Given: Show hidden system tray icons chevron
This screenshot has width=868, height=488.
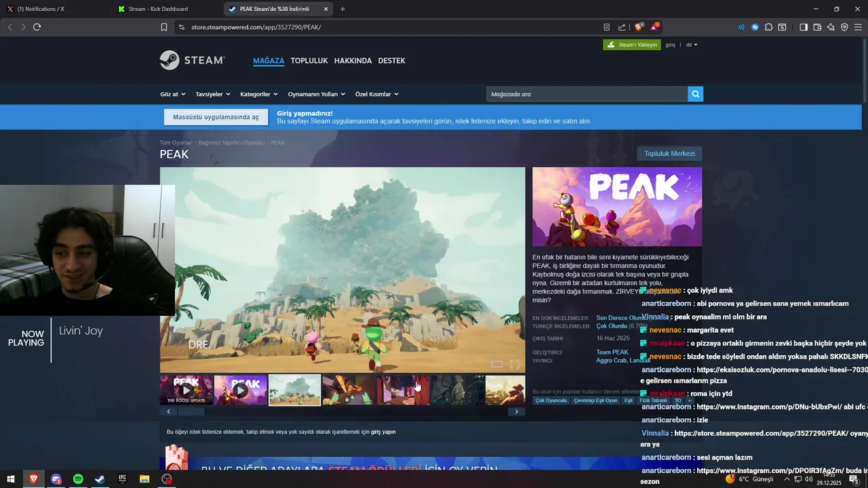Looking at the screenshot, I should tap(787, 479).
